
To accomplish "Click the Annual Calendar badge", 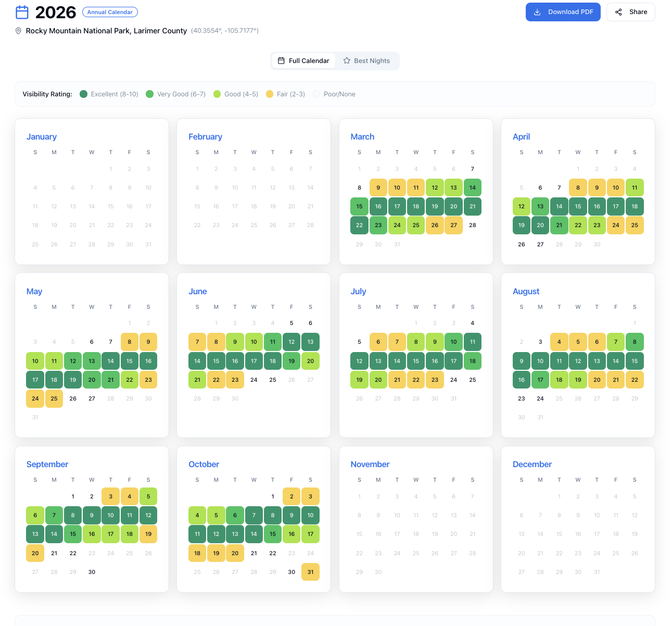I will coord(110,11).
